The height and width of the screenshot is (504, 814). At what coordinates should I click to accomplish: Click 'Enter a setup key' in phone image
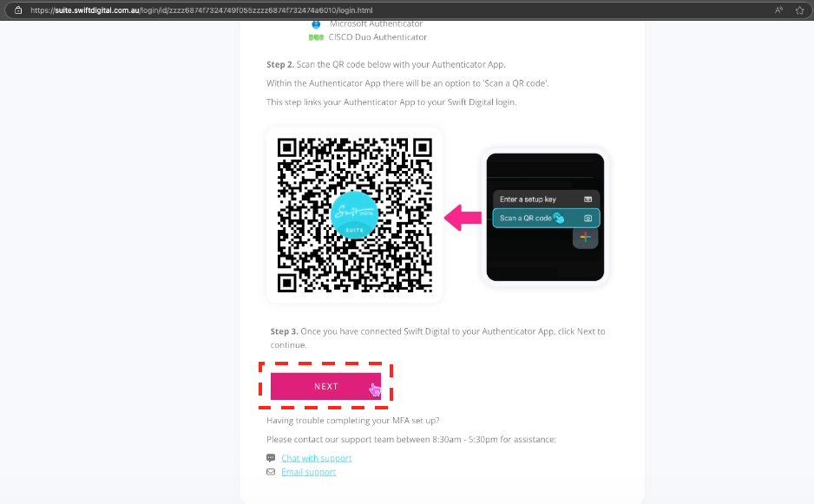coord(528,200)
